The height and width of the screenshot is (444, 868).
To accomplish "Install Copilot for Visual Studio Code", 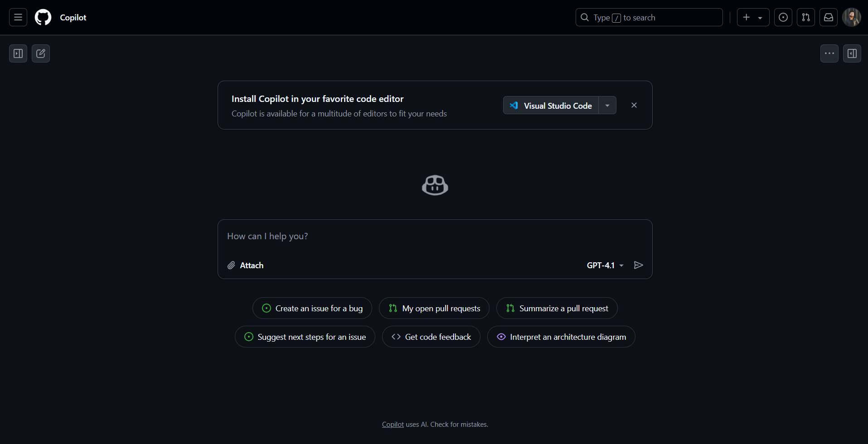I will tap(551, 105).
